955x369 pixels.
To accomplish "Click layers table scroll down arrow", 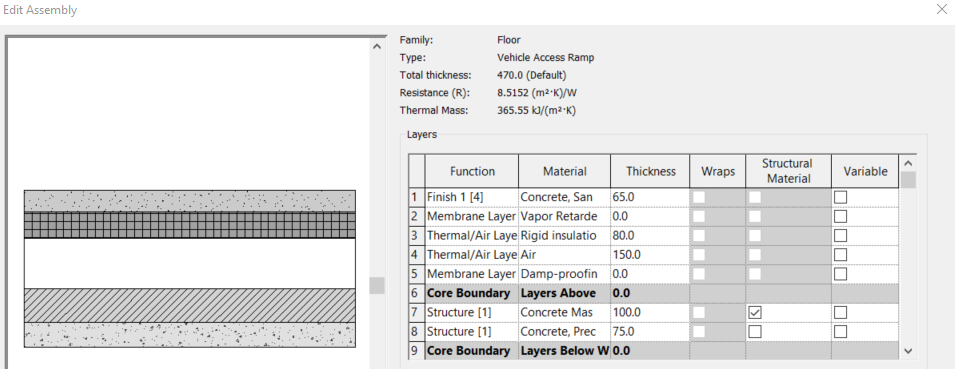I will (x=909, y=351).
